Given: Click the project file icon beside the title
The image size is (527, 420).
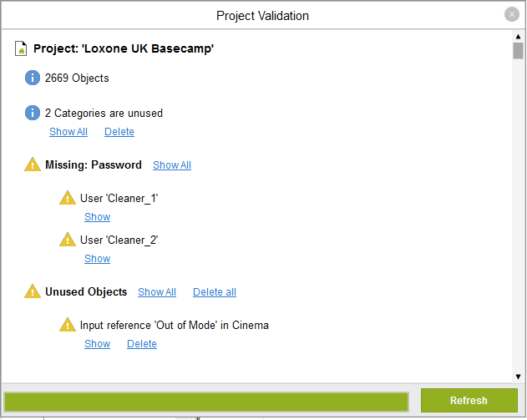Looking at the screenshot, I should pyautogui.click(x=22, y=48).
